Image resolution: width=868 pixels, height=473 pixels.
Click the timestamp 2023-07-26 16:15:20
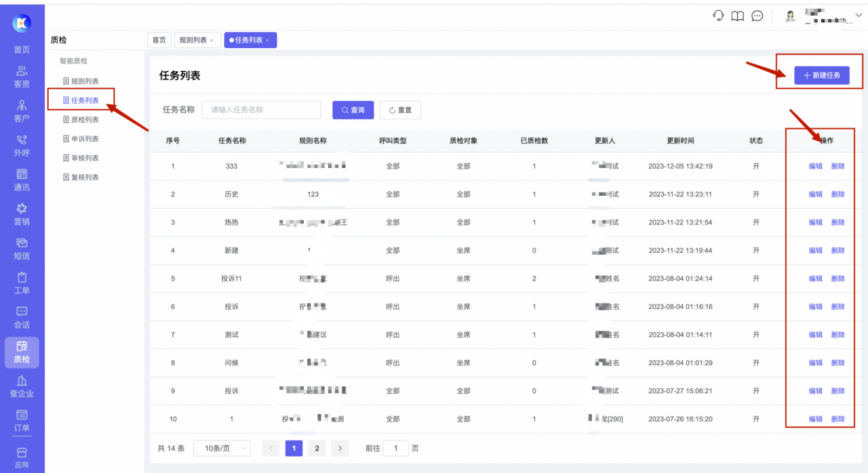pos(680,419)
